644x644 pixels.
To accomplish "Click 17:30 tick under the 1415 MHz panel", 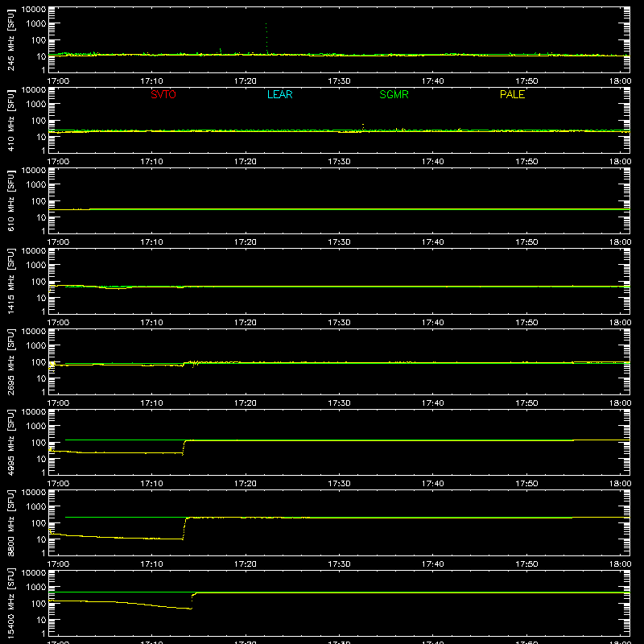I will pos(339,323).
